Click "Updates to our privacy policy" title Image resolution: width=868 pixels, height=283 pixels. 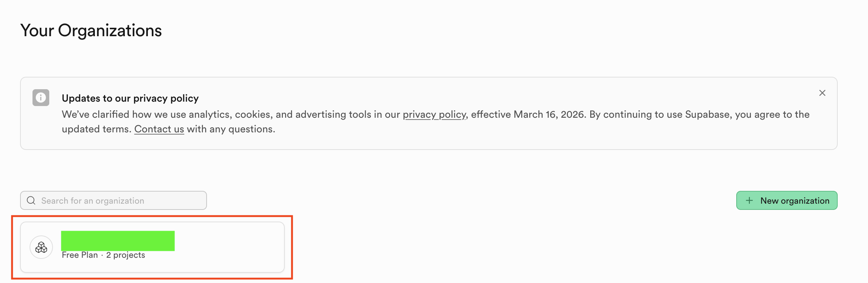click(x=130, y=98)
